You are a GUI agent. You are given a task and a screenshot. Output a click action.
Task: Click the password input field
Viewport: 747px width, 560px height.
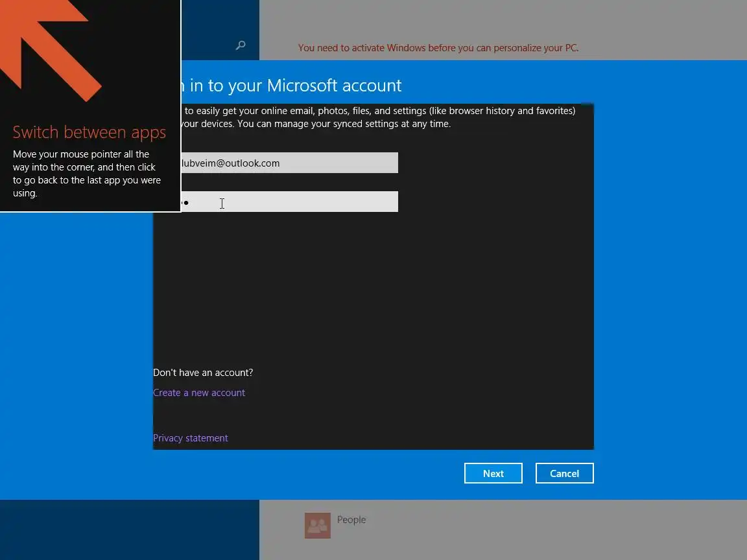(290, 202)
